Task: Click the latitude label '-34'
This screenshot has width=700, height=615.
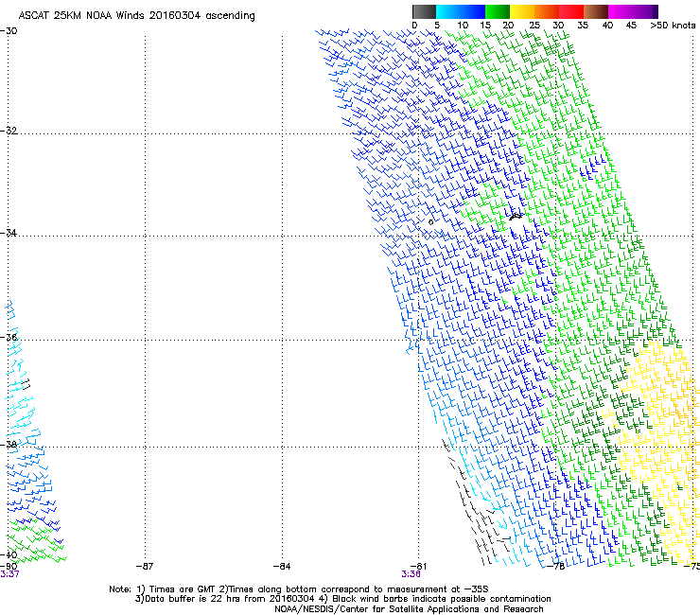Action: pyautogui.click(x=9, y=233)
